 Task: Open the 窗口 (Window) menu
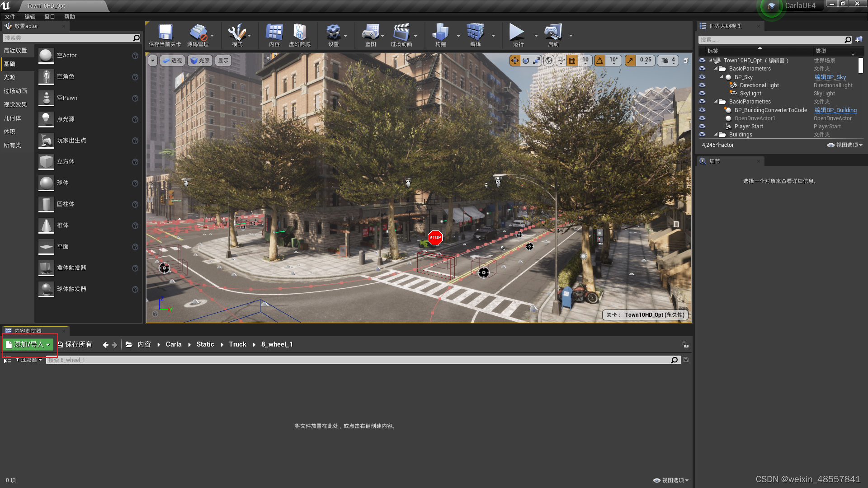click(x=49, y=17)
